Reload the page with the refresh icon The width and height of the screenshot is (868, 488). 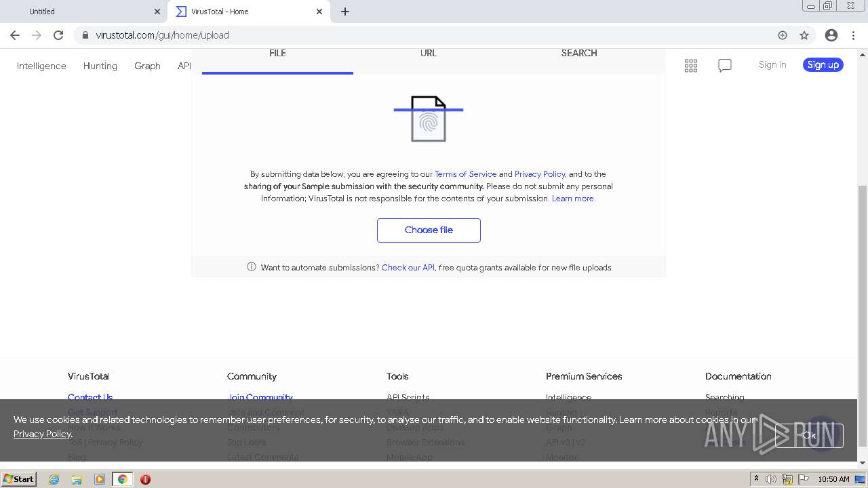coord(58,35)
